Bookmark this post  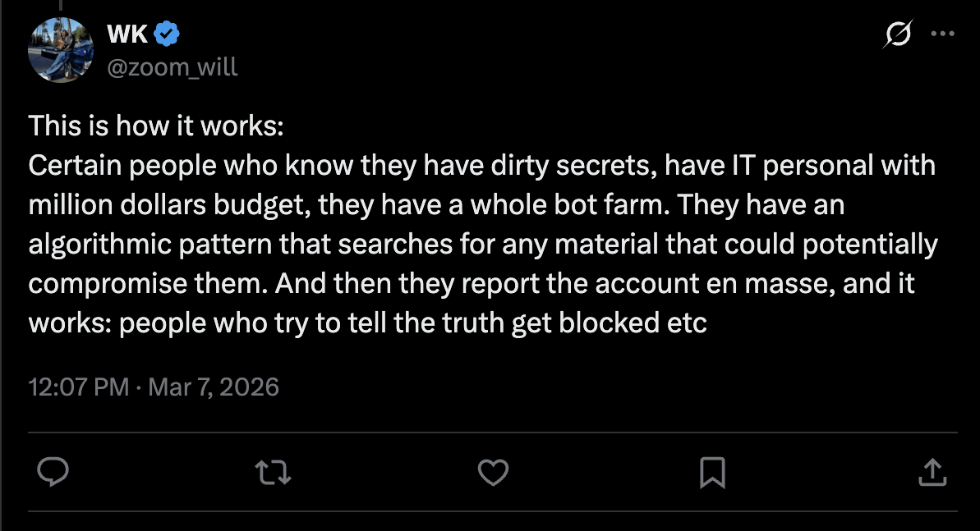pos(711,472)
